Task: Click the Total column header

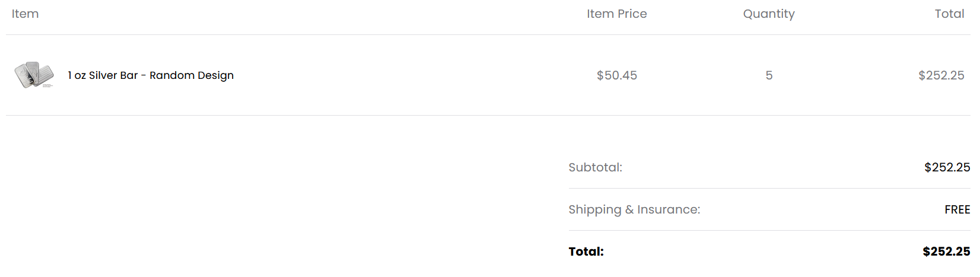Action: pos(949,14)
